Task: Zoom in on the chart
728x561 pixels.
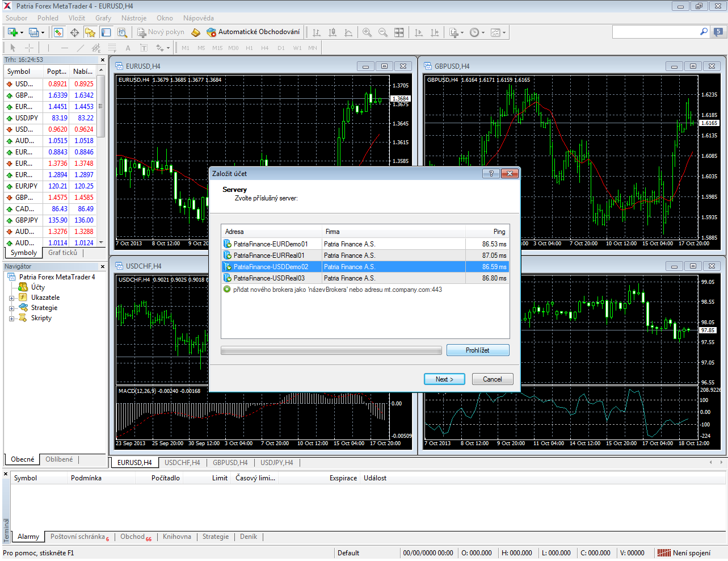Action: pyautogui.click(x=367, y=32)
